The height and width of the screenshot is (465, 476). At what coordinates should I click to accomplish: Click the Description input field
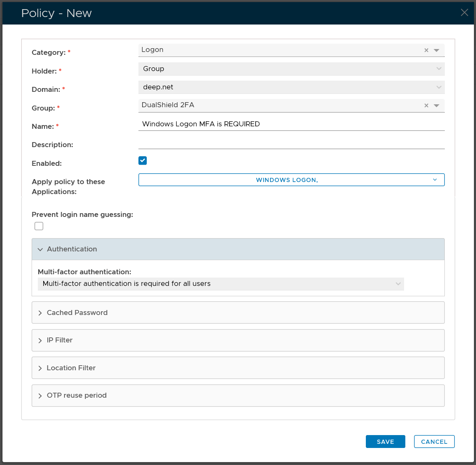[x=291, y=143]
